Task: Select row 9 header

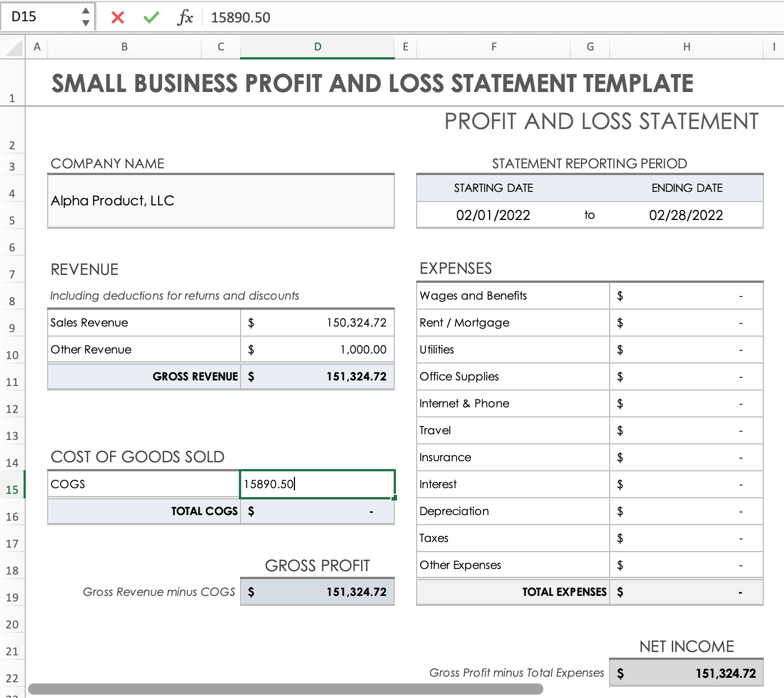Action: coord(12,323)
